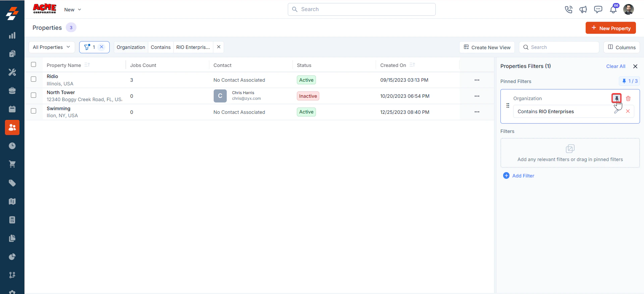Open the price tag sidebar icon
This screenshot has height=294, width=644.
pyautogui.click(x=12, y=183)
